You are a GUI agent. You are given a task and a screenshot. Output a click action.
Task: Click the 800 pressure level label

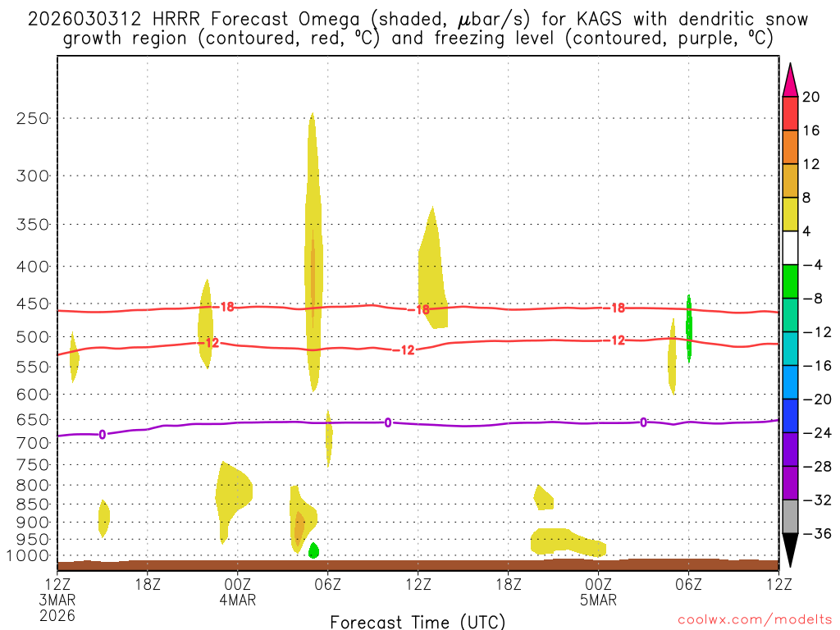pos(33,486)
